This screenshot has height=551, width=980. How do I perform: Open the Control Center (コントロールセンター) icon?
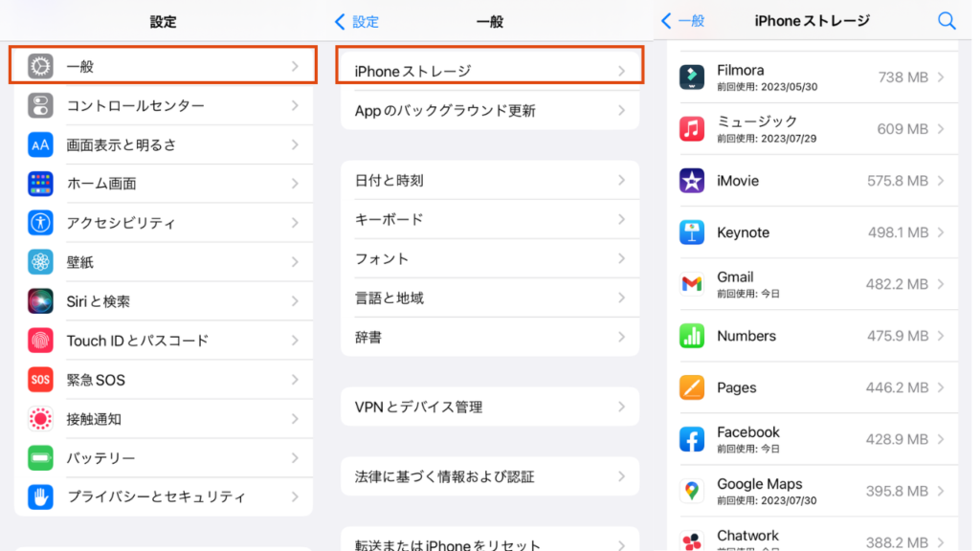(x=40, y=105)
